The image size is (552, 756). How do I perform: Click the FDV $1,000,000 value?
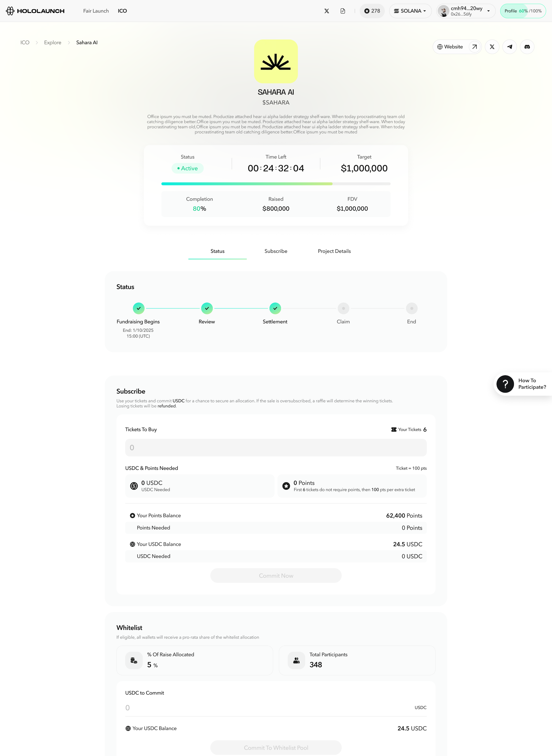[352, 209]
